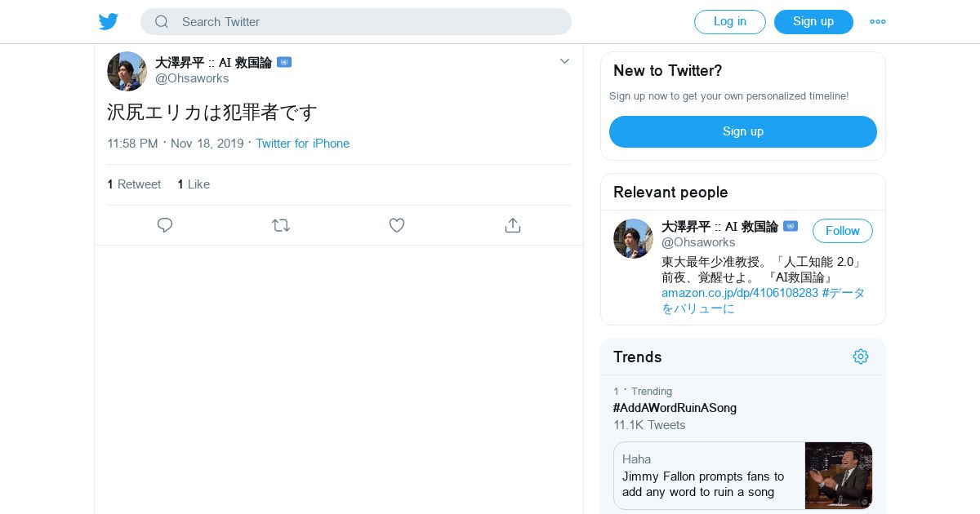The image size is (980, 514).
Task: Click the share tweet icon
Action: pos(513,225)
